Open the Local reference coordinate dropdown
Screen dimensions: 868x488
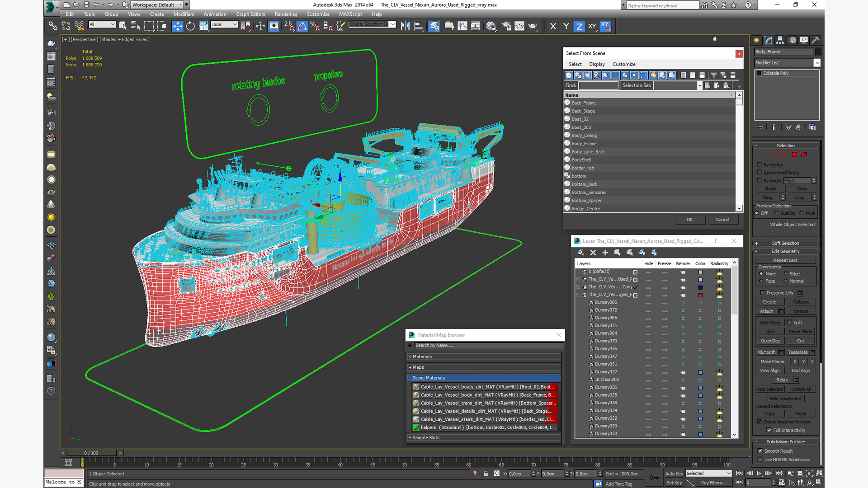tap(224, 24)
